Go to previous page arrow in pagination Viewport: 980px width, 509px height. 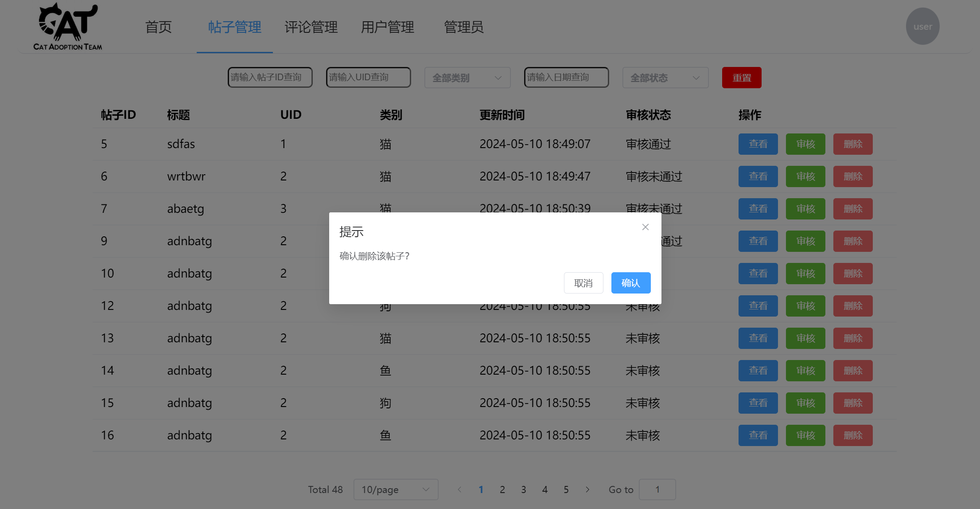tap(459, 489)
